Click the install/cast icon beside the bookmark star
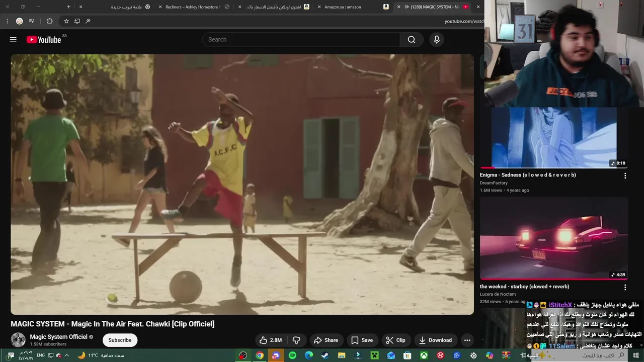Screen dimensions: 644x362 77,21
